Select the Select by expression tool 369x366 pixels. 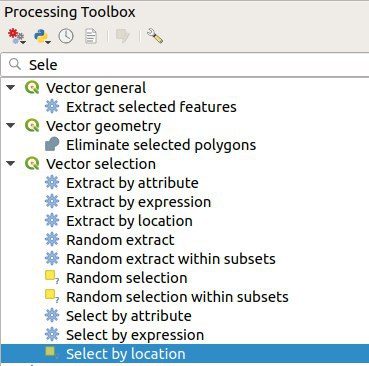(x=135, y=335)
